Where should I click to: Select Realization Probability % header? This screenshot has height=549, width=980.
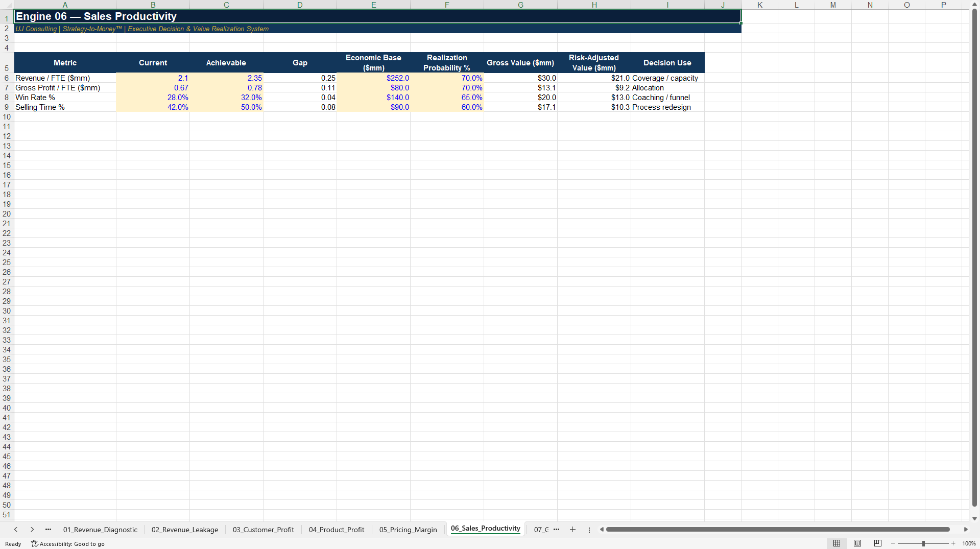tap(447, 63)
